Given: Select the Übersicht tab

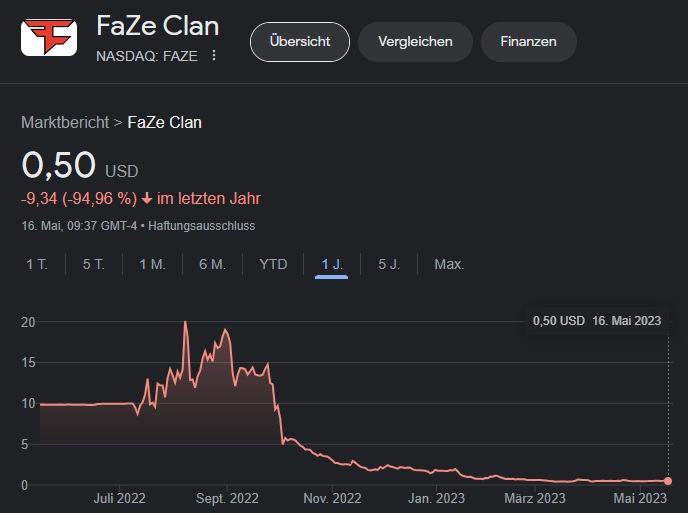Looking at the screenshot, I should (300, 42).
